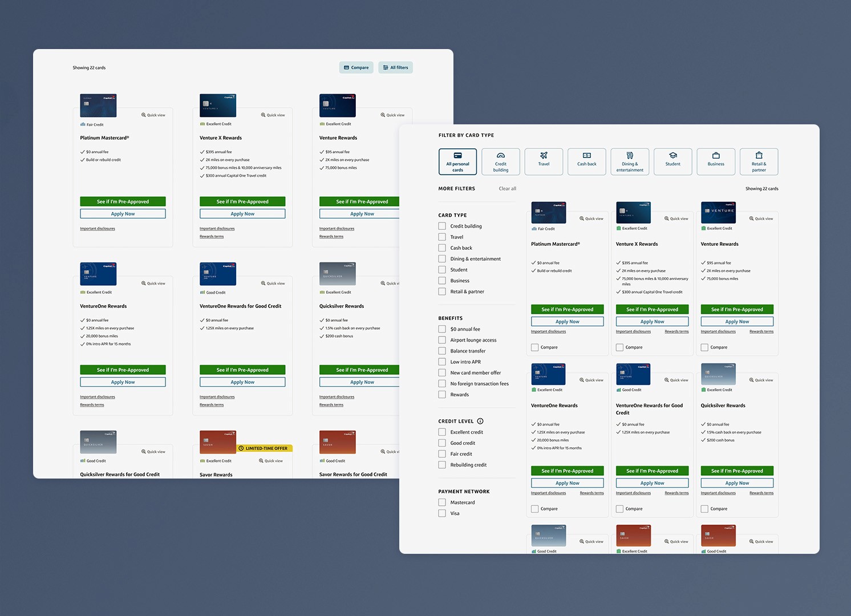Viewport: 851px width, 616px height.
Task: Check the $0 annual fee benefit checkbox
Action: (442, 329)
